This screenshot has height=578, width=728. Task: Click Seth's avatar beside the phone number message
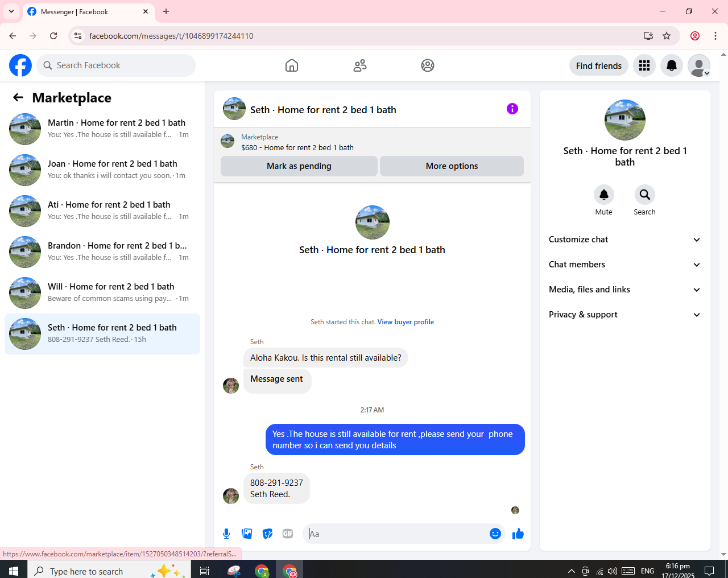click(231, 496)
